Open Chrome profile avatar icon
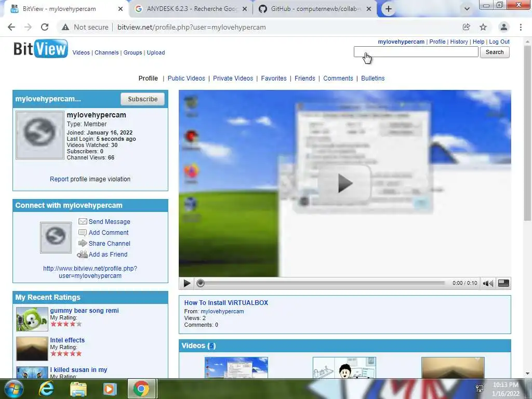 coord(504,27)
